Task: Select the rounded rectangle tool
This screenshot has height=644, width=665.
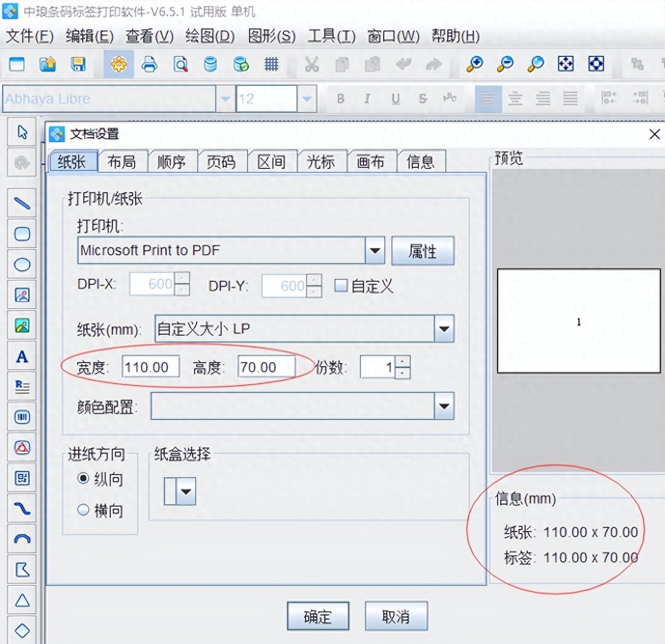Action: click(x=22, y=233)
